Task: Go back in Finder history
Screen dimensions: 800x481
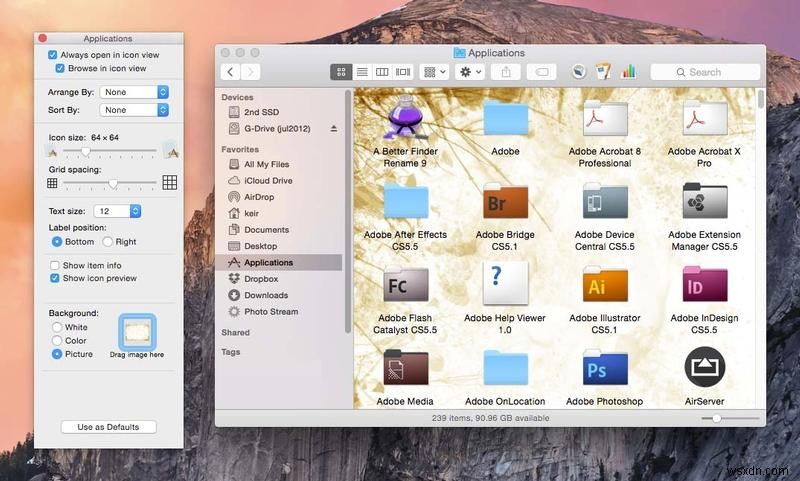Action: pyautogui.click(x=231, y=72)
